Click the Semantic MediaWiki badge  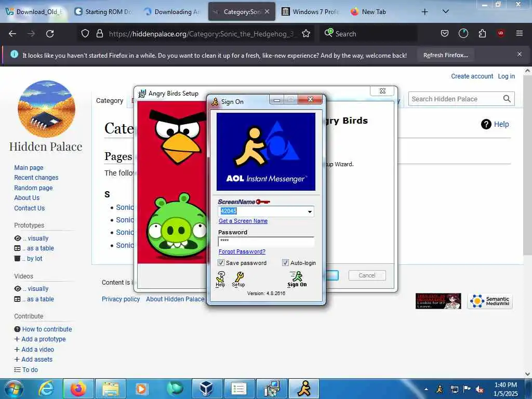point(489,301)
